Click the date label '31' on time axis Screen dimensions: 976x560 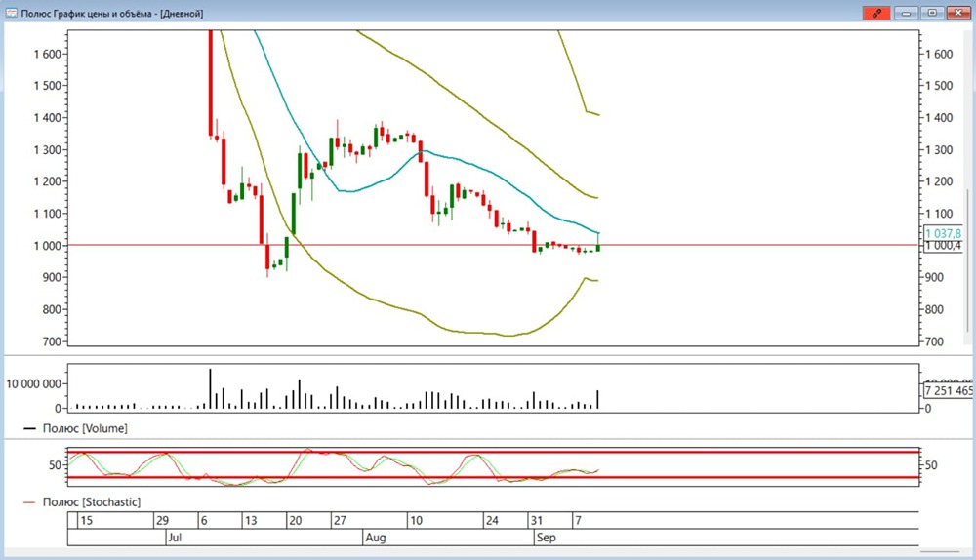tap(537, 520)
